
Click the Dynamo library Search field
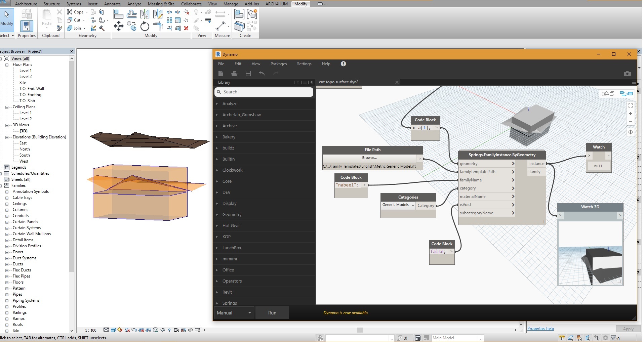coord(264,92)
